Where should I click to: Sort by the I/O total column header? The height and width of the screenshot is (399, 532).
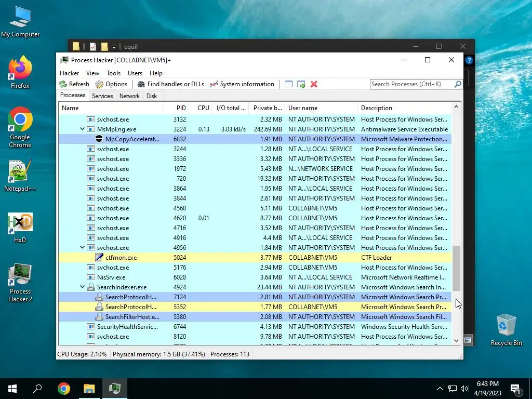[231, 108]
